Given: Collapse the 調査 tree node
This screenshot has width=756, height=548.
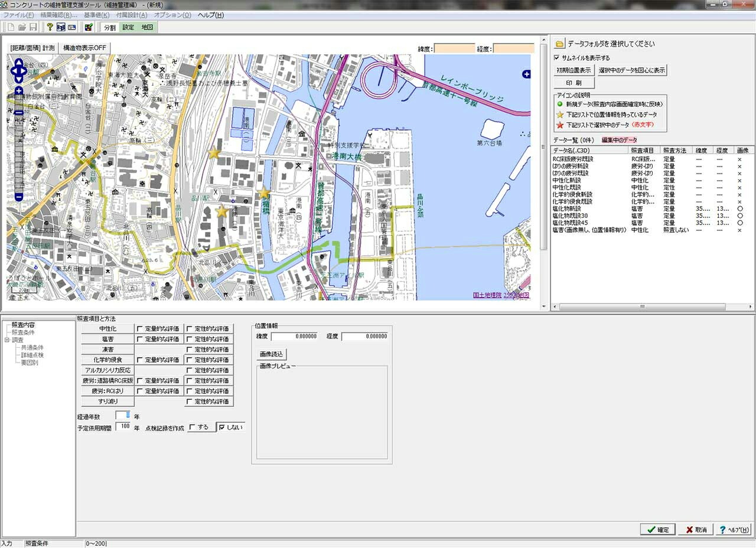Looking at the screenshot, I should click(x=7, y=340).
